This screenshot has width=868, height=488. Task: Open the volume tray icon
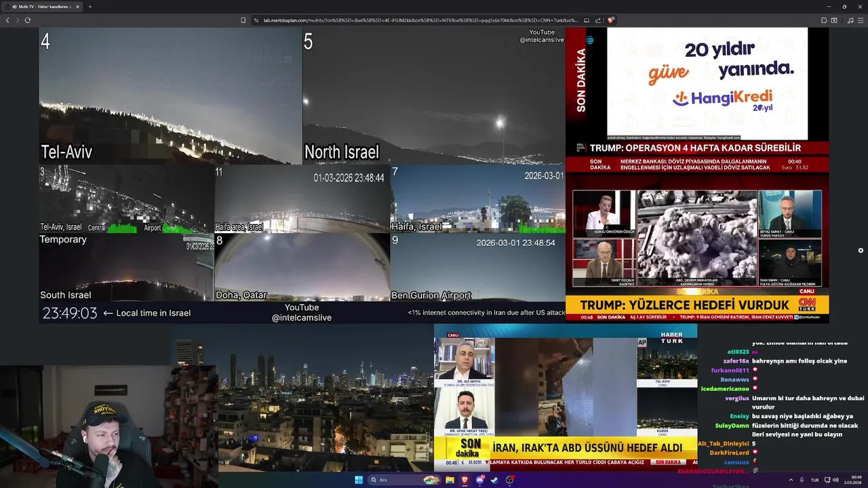pos(835,480)
